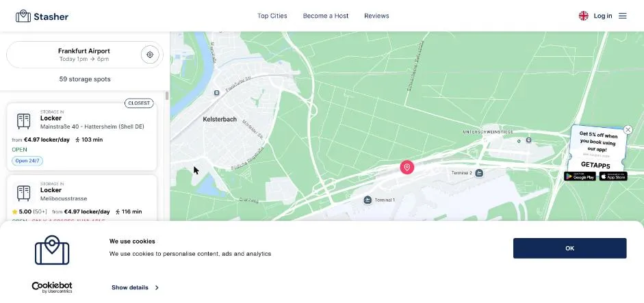Viewport: 644px width, 303px height.
Task: Click the 59 storage spots text
Action: 85,79
